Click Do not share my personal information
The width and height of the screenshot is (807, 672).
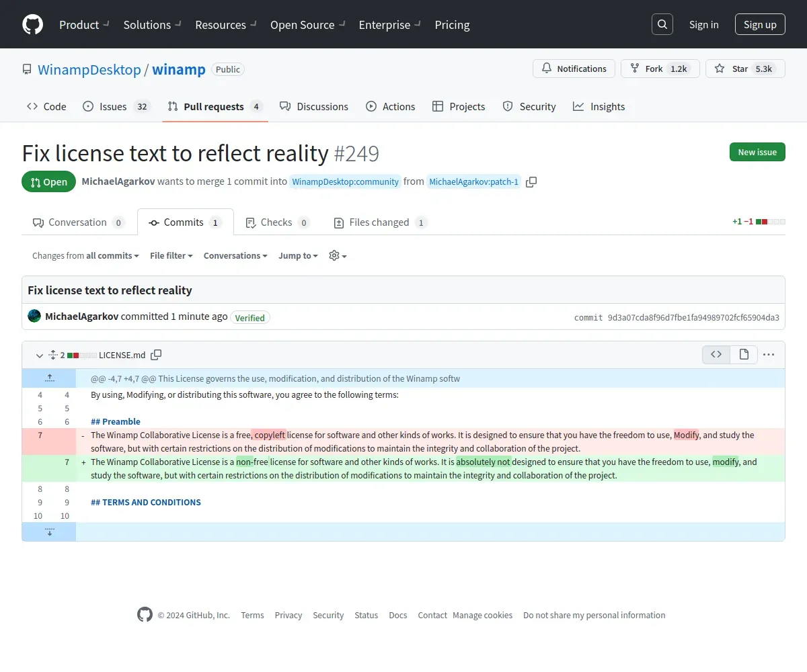594,615
